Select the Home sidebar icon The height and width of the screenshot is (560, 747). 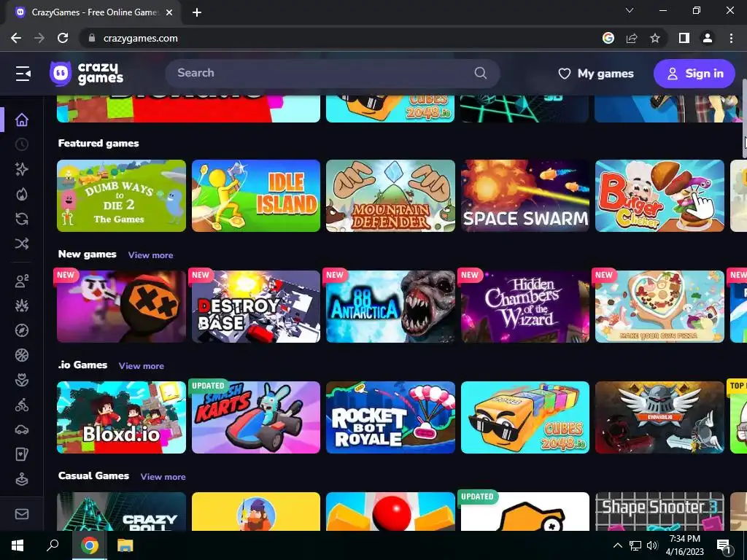point(22,120)
